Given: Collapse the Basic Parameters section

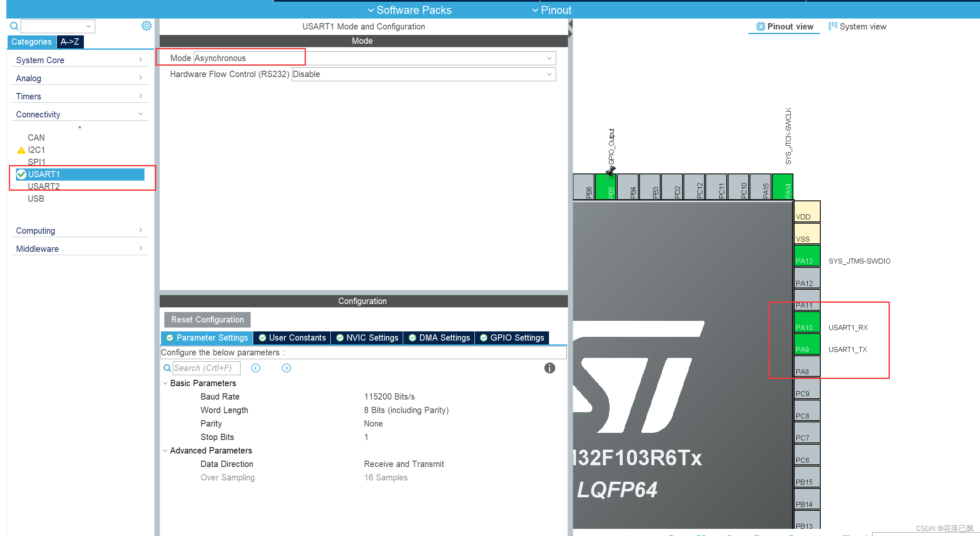Looking at the screenshot, I should (x=165, y=383).
